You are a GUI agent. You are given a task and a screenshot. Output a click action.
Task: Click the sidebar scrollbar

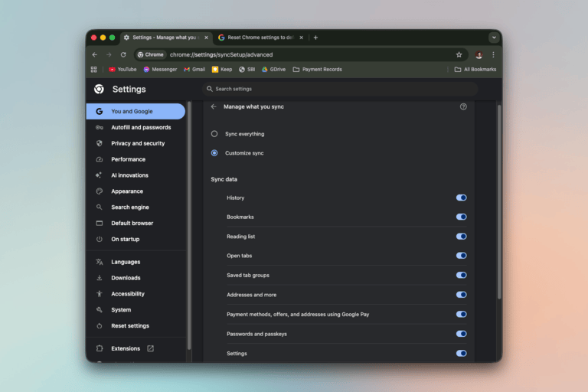(189, 226)
